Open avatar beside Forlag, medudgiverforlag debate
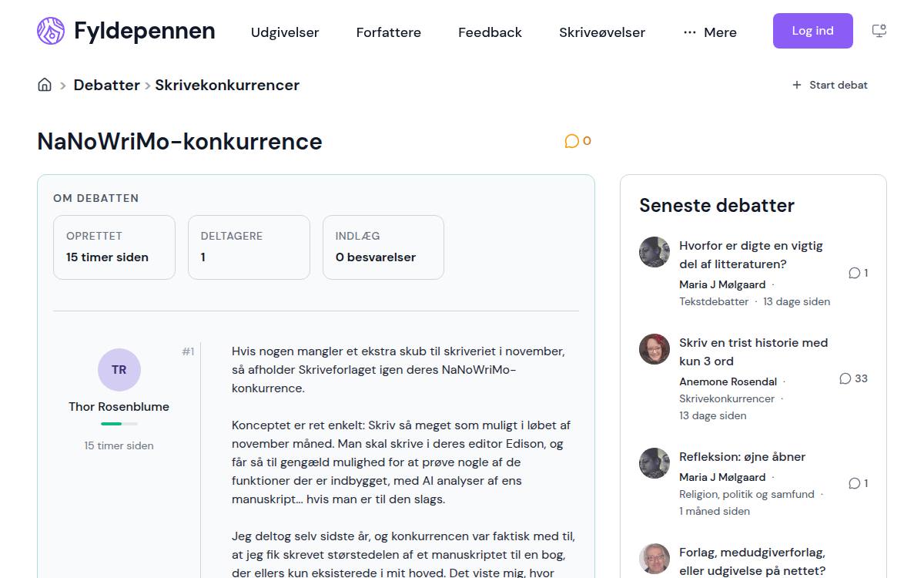 click(654, 559)
